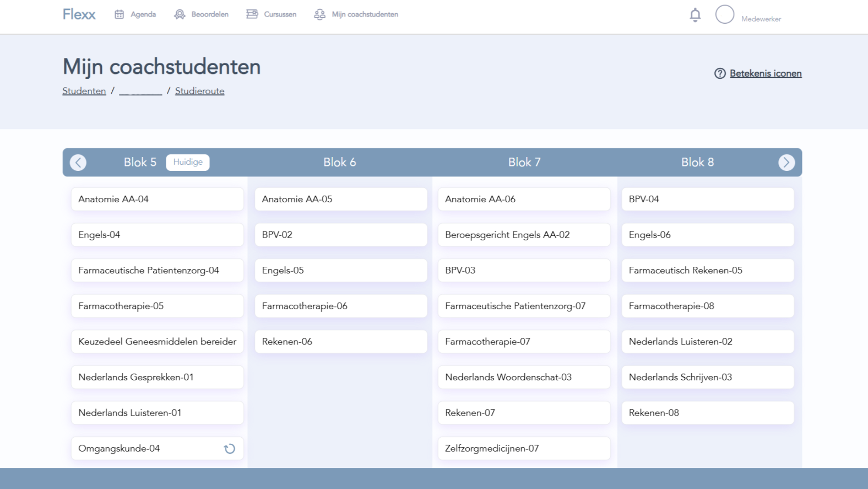
Task: Click the Cursussen icon in navigation
Action: (x=252, y=14)
